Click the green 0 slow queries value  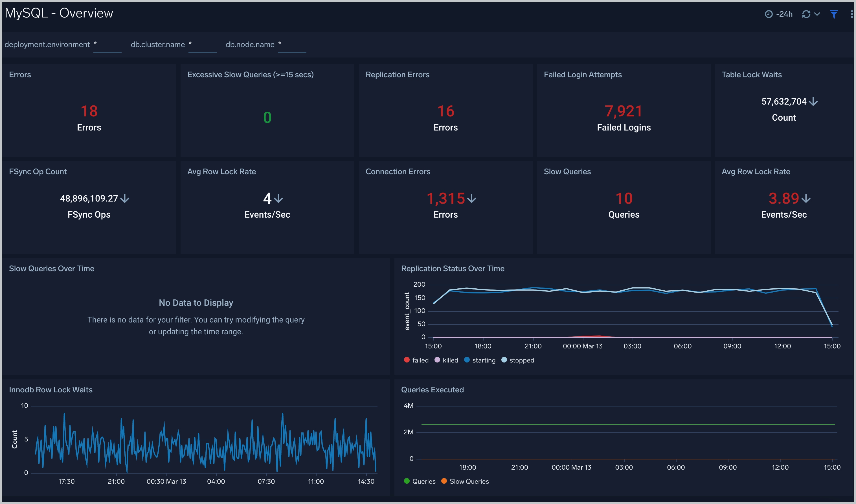click(x=267, y=118)
